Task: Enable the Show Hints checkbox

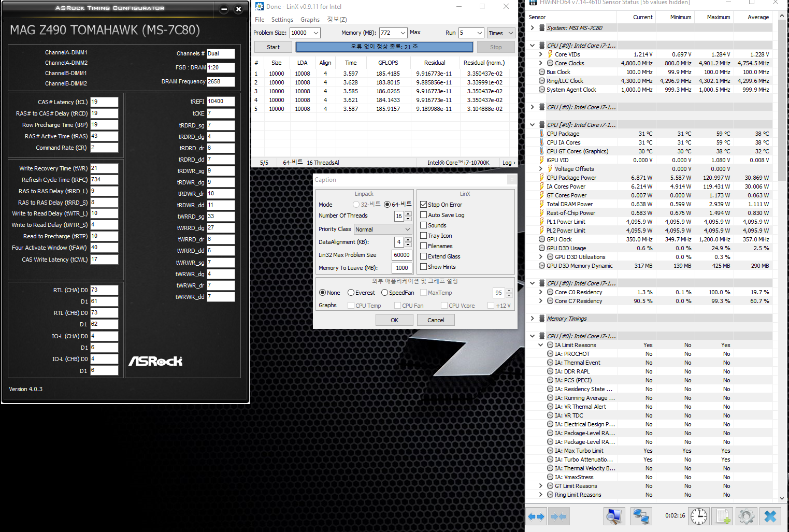Action: (423, 267)
